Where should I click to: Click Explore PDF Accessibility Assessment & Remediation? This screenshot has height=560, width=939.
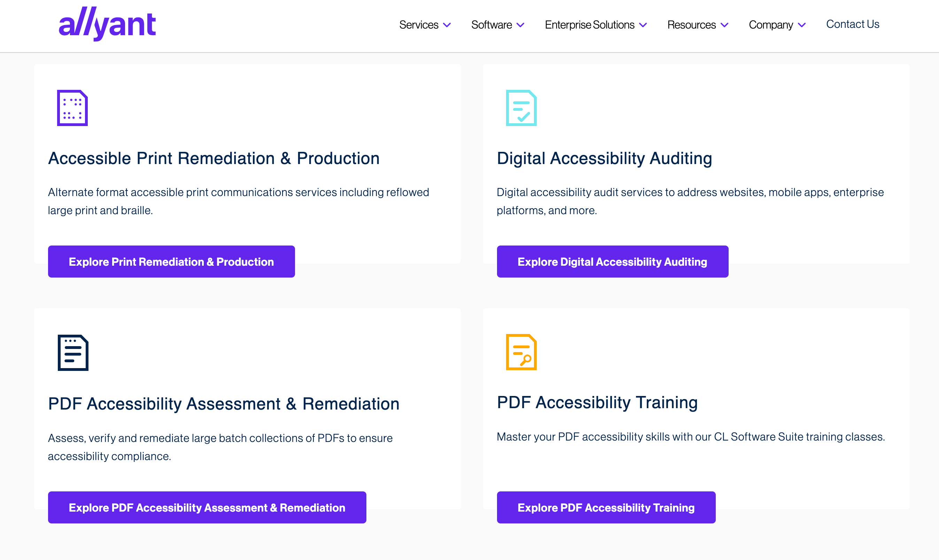(x=207, y=507)
